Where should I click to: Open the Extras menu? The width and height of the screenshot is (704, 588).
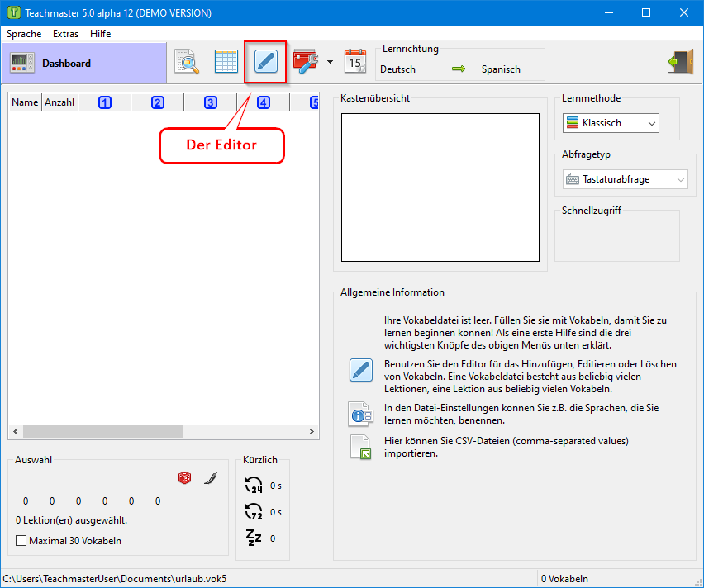point(65,34)
